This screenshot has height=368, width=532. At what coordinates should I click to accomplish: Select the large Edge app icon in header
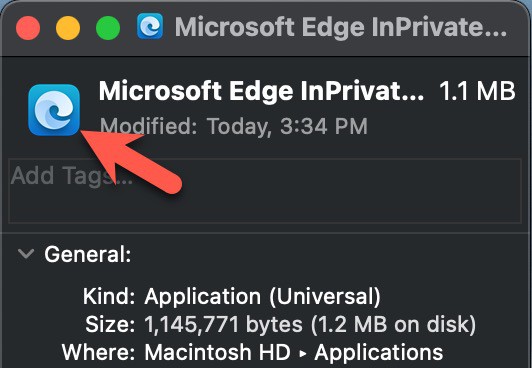[x=54, y=110]
